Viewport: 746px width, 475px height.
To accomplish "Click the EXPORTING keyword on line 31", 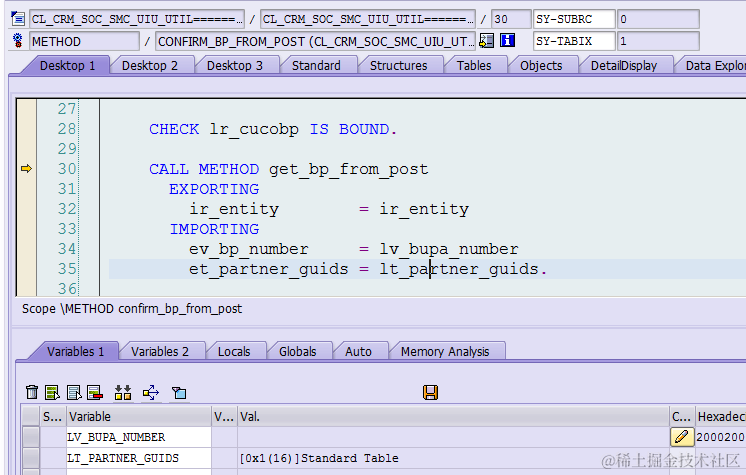I will tap(214, 189).
